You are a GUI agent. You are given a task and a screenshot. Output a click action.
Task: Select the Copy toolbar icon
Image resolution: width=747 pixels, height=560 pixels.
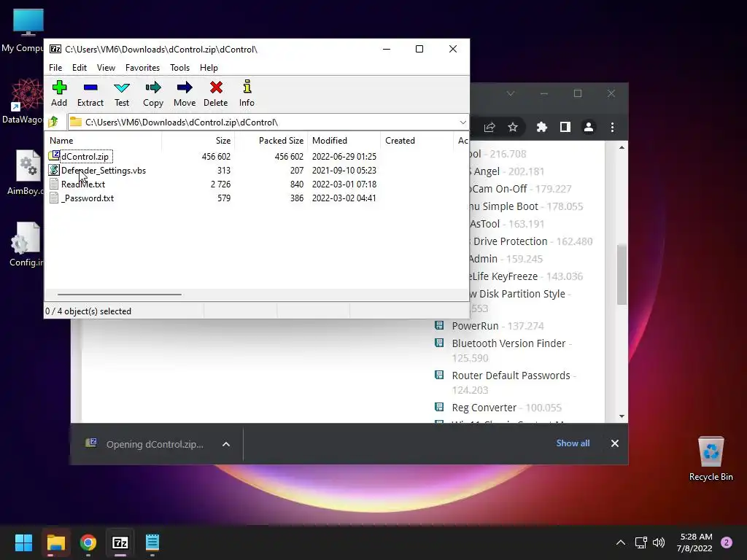point(153,93)
